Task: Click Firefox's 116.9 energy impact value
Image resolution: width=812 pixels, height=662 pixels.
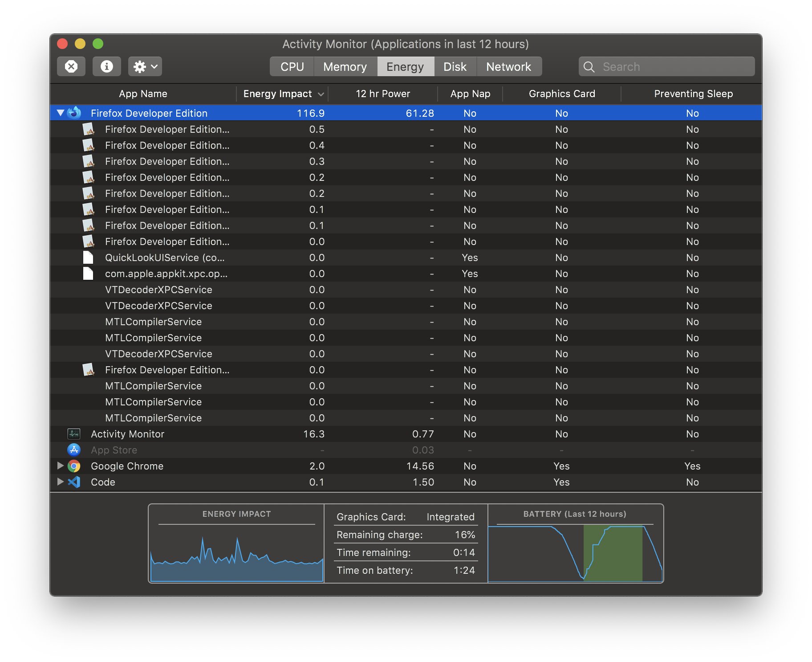Action: tap(310, 113)
